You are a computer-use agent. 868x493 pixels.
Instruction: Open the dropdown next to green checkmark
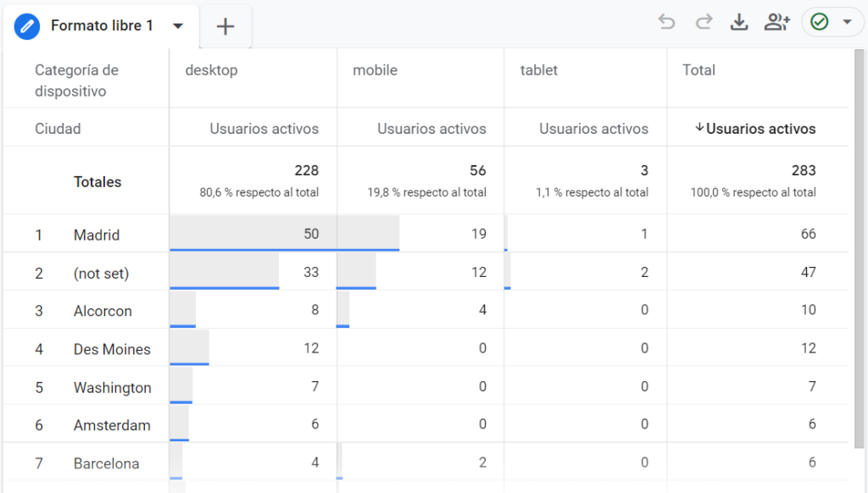847,23
